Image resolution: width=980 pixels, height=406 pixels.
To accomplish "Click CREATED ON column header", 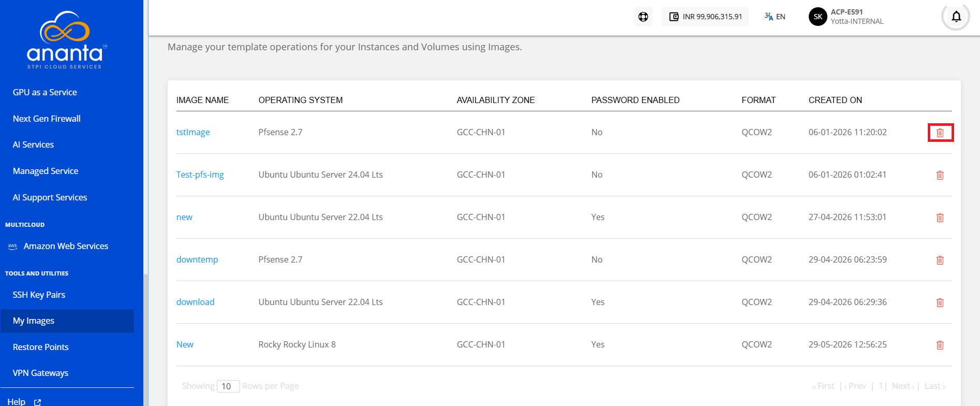I will pyautogui.click(x=835, y=100).
